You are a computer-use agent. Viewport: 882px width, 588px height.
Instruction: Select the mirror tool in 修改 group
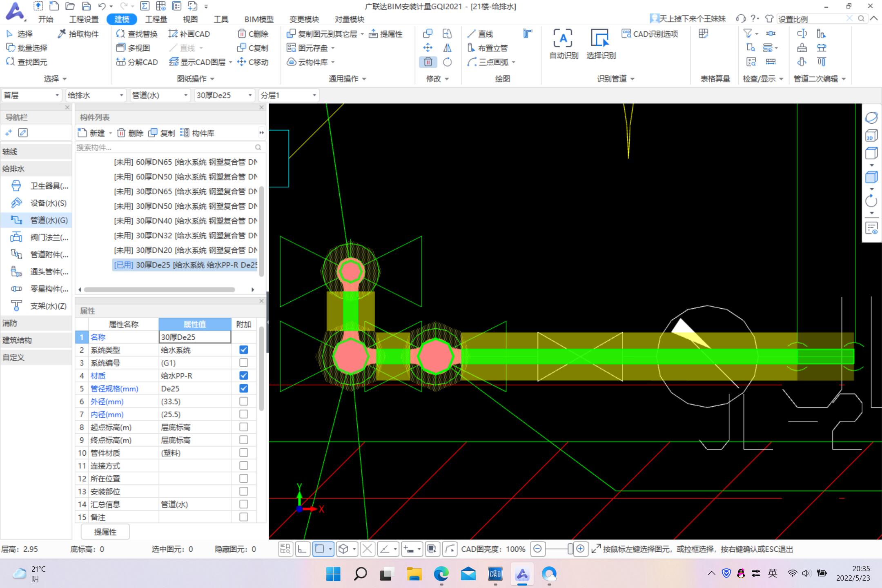click(448, 48)
